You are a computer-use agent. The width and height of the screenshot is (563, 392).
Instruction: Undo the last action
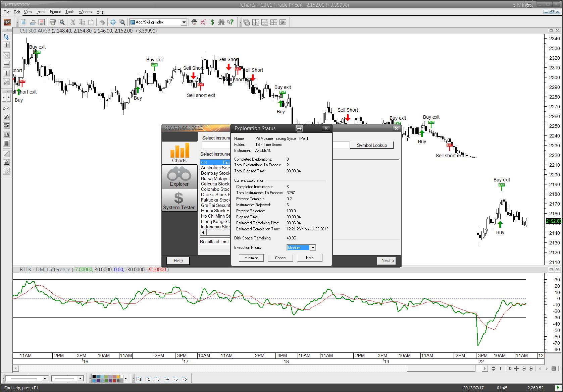[x=102, y=22]
